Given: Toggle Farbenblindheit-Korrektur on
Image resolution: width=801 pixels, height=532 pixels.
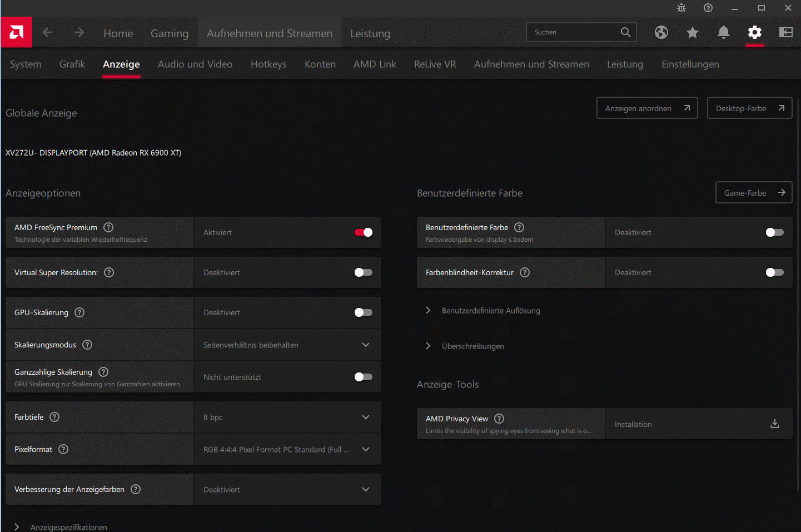Looking at the screenshot, I should click(x=775, y=272).
